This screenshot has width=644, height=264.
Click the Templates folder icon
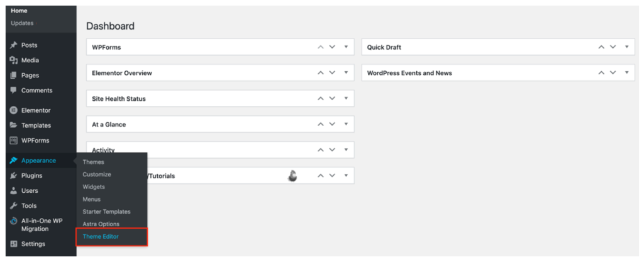(13, 125)
